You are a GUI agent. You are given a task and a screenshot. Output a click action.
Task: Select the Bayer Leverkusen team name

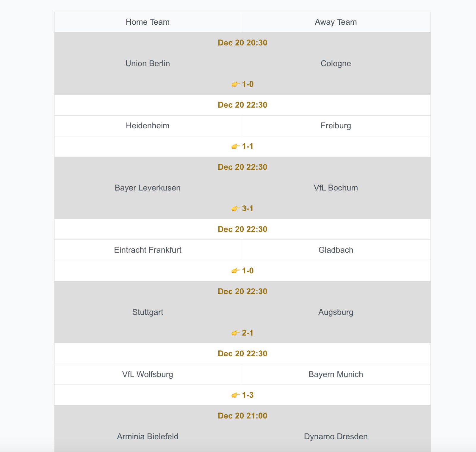click(148, 188)
